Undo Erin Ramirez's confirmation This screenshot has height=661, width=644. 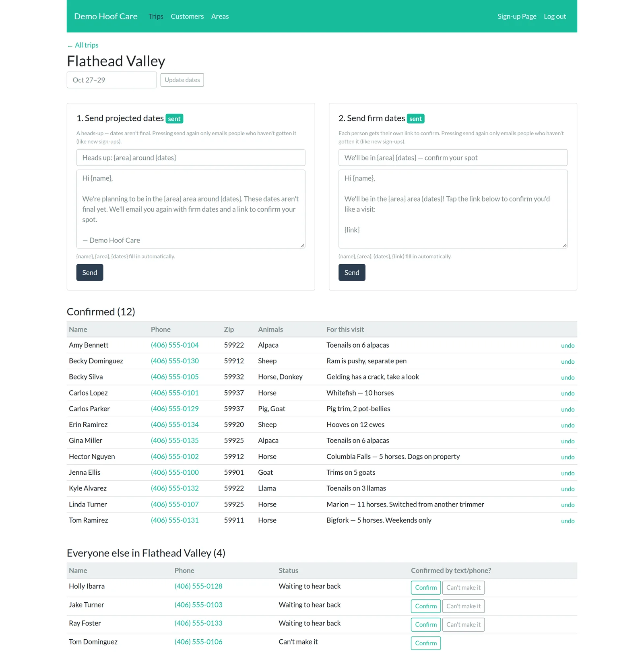point(568,425)
